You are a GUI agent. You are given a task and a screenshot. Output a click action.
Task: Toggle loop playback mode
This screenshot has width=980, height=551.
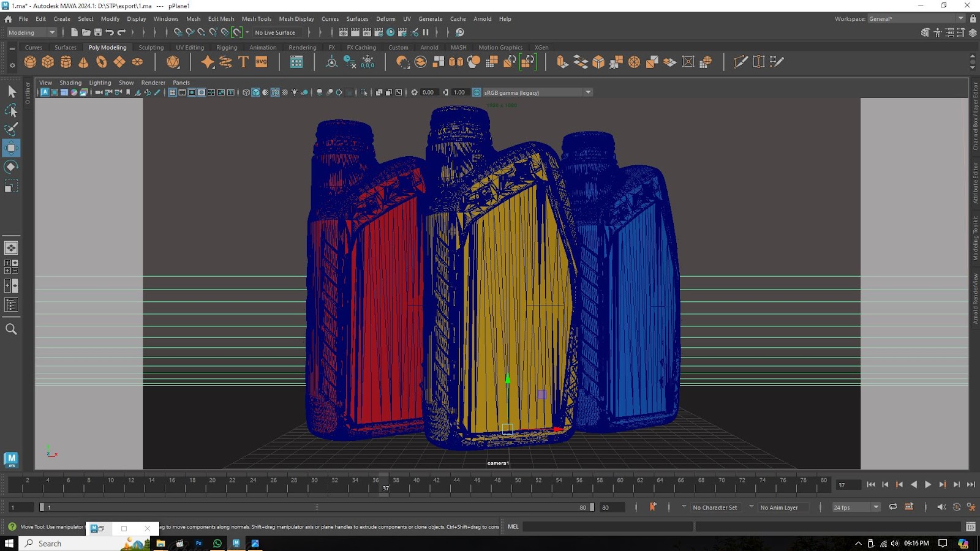(x=893, y=507)
